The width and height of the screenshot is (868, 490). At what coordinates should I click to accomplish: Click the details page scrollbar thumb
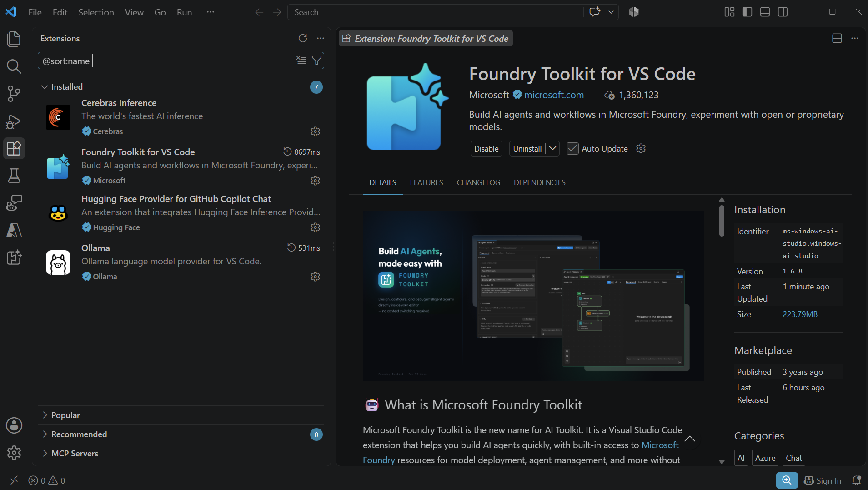722,221
